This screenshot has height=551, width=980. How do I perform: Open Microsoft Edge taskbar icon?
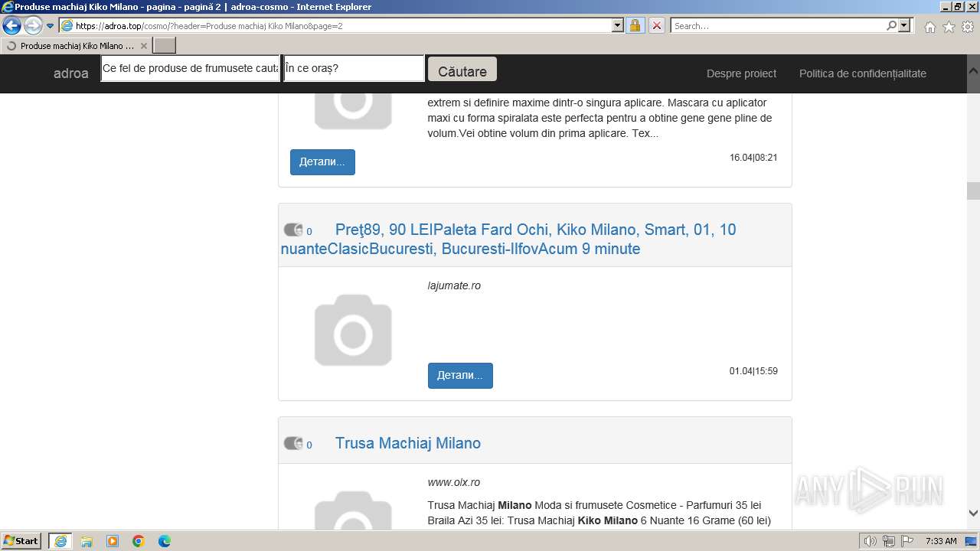tap(165, 541)
